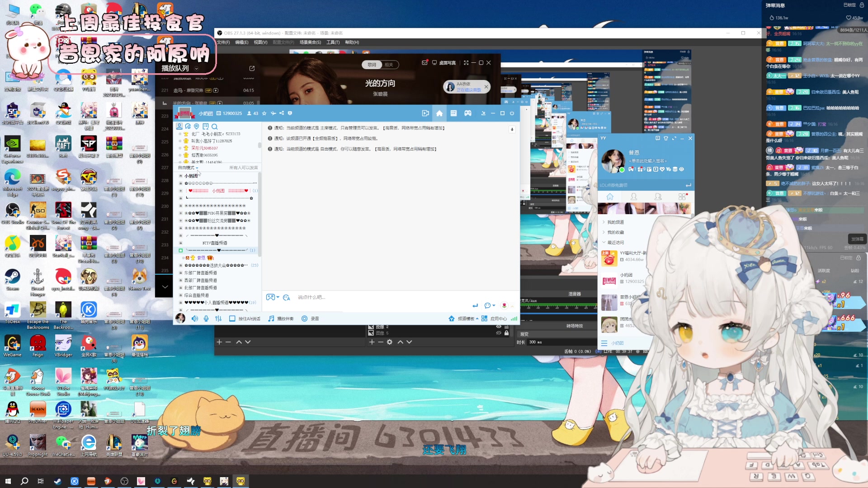Open the audio mixer settings icon
868x488 pixels.
pyautogui.click(x=218, y=319)
